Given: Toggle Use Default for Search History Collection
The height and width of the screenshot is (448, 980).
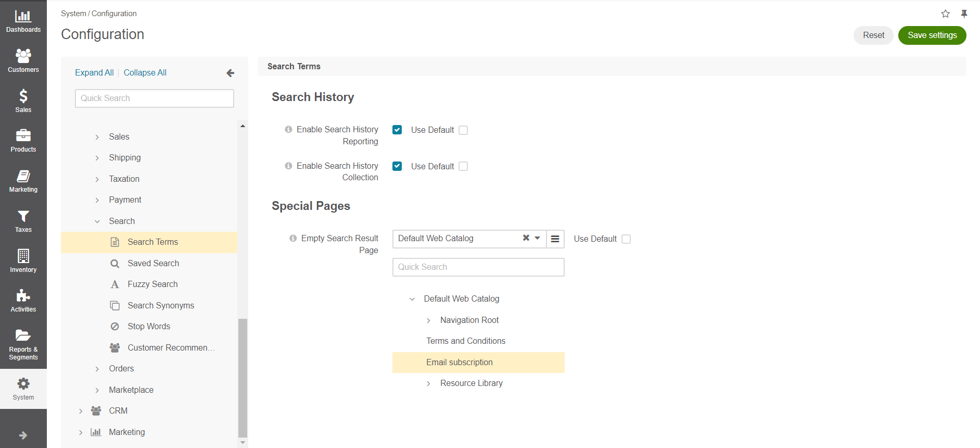Looking at the screenshot, I should click(x=463, y=166).
